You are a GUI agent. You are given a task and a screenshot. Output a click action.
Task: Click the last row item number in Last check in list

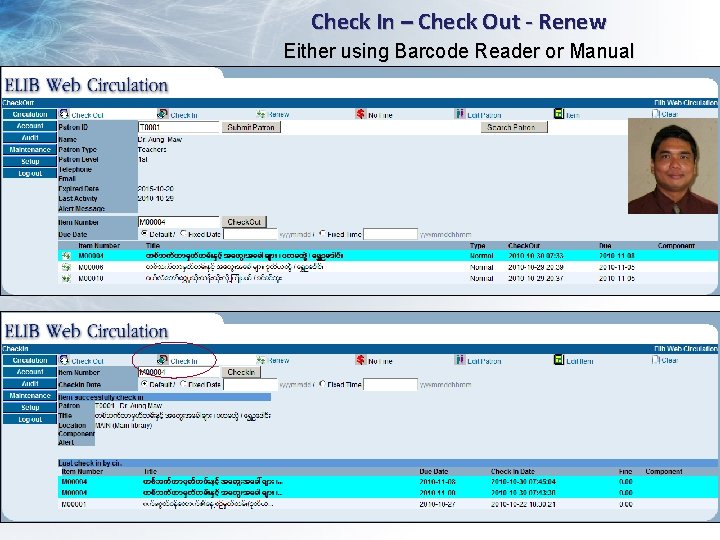click(74, 504)
